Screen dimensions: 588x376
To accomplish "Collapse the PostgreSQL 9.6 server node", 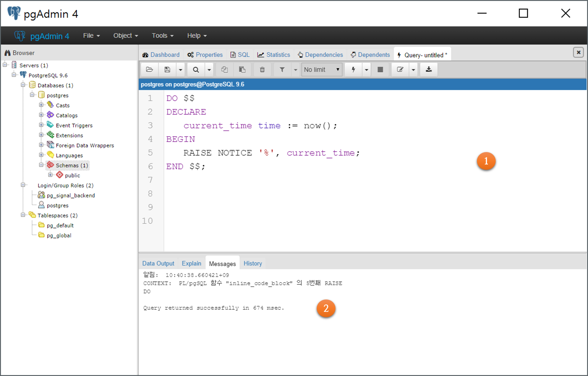I will 14,75.
